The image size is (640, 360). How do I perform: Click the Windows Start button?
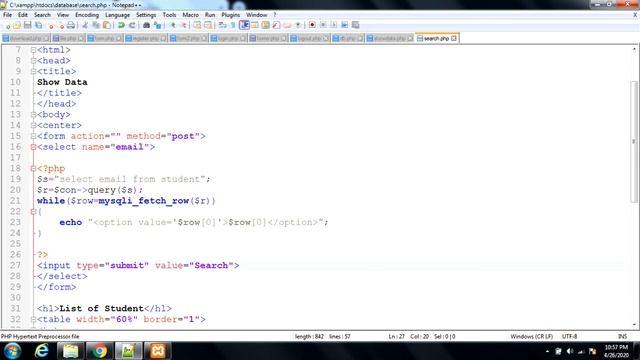point(12,351)
